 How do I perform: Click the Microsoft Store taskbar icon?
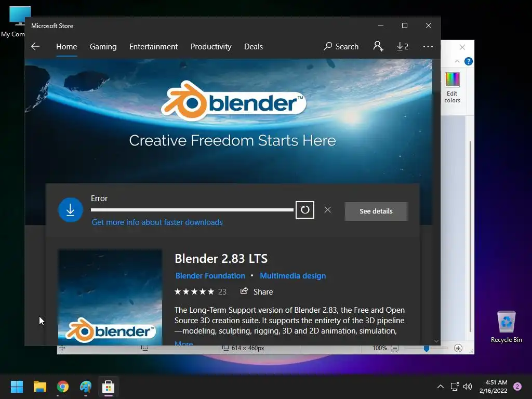point(108,387)
